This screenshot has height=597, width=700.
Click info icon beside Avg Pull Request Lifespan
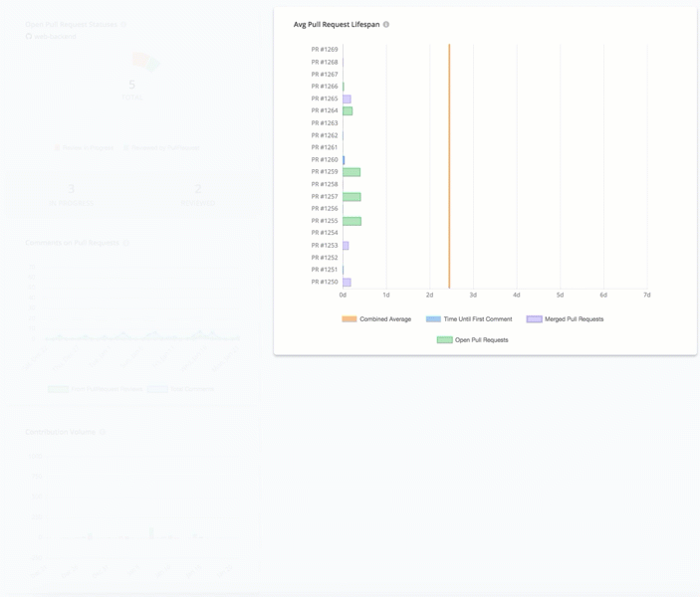point(386,25)
